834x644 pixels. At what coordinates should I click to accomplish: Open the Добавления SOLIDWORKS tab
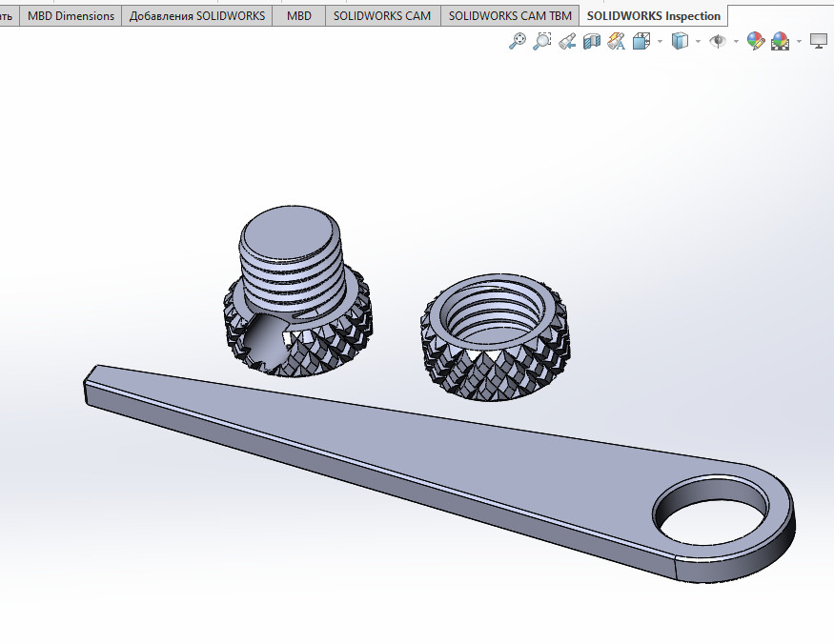[x=196, y=16]
